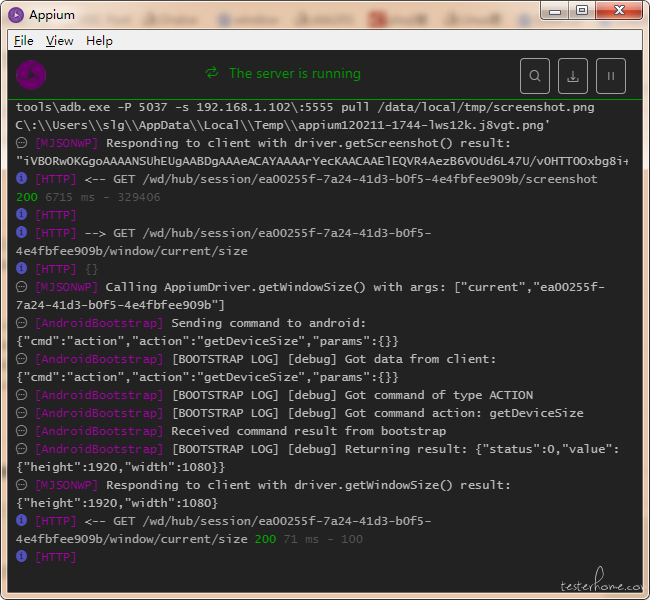Click 'The server is running' status text
Screen dimensions: 650x600
295,73
